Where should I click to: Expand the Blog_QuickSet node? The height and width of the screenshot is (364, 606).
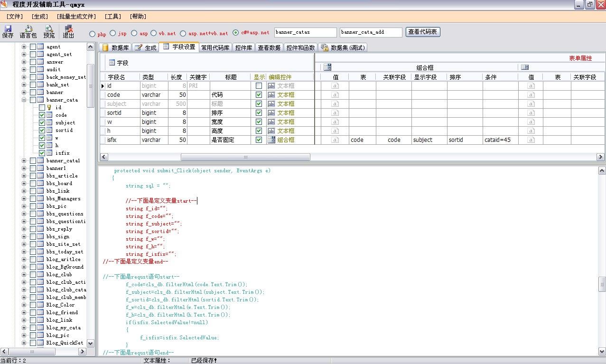24,343
